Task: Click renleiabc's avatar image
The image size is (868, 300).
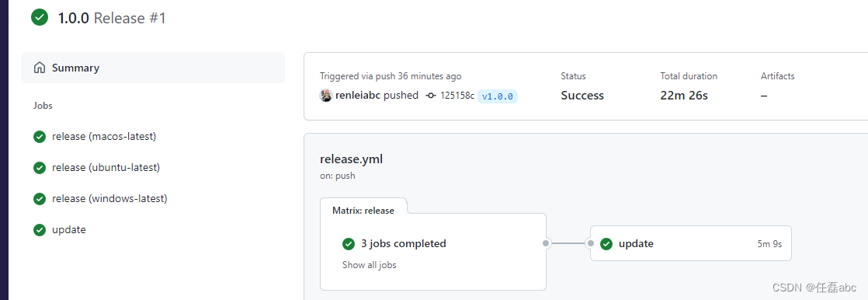Action: coord(326,96)
